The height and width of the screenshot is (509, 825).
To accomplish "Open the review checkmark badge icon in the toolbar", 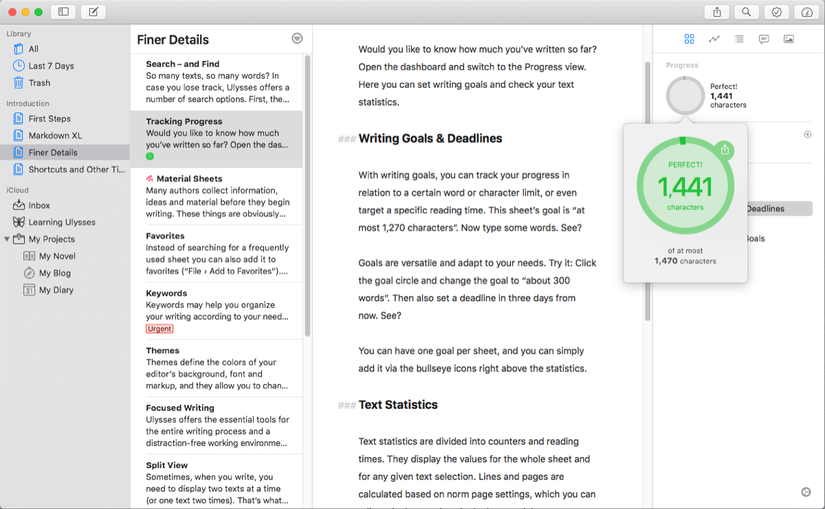I will (x=777, y=12).
